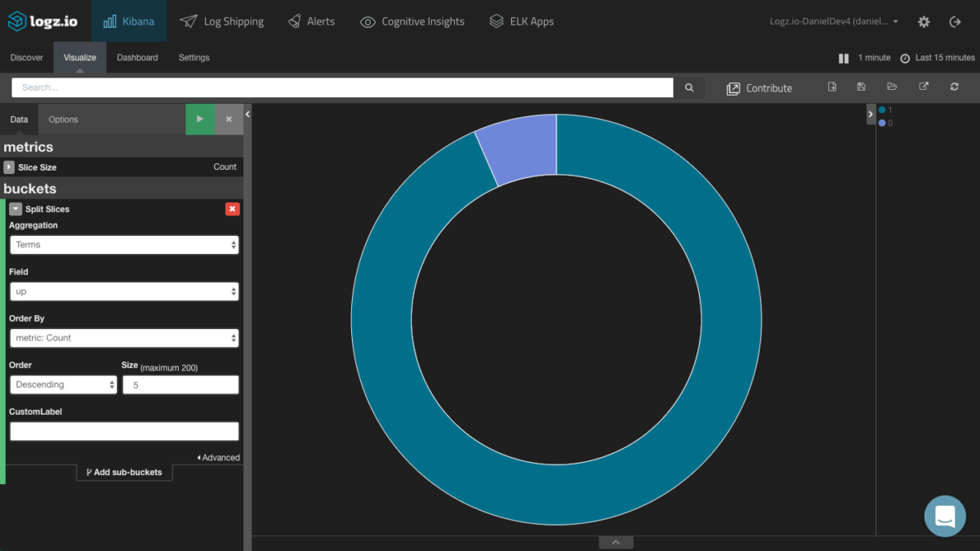Switch to the Options tab
Image resolution: width=980 pixels, height=551 pixels.
pos(63,119)
